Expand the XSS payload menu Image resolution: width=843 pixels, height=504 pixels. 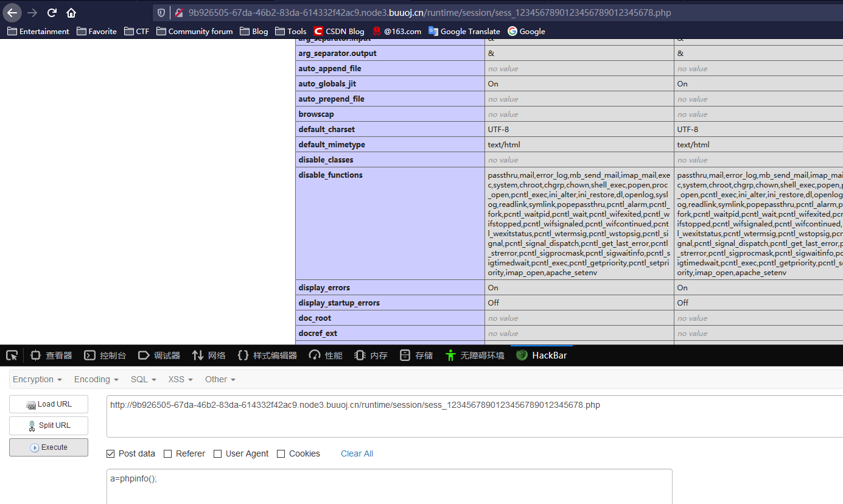pyautogui.click(x=180, y=379)
